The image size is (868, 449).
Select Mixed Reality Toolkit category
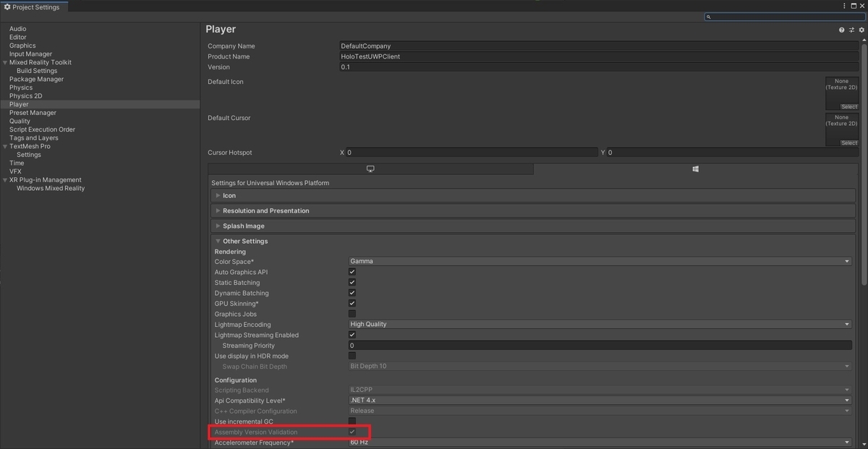tap(41, 62)
